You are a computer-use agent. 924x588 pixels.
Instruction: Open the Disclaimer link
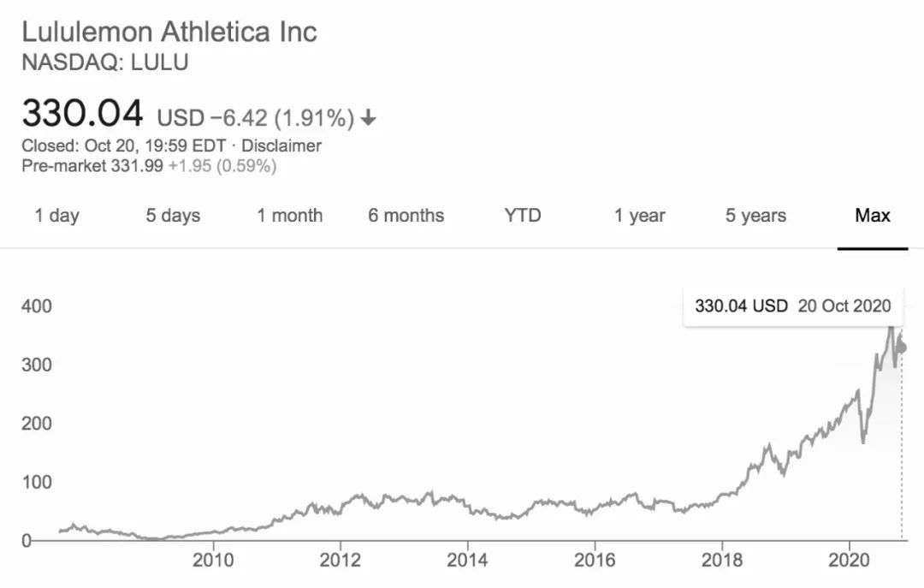click(x=281, y=146)
